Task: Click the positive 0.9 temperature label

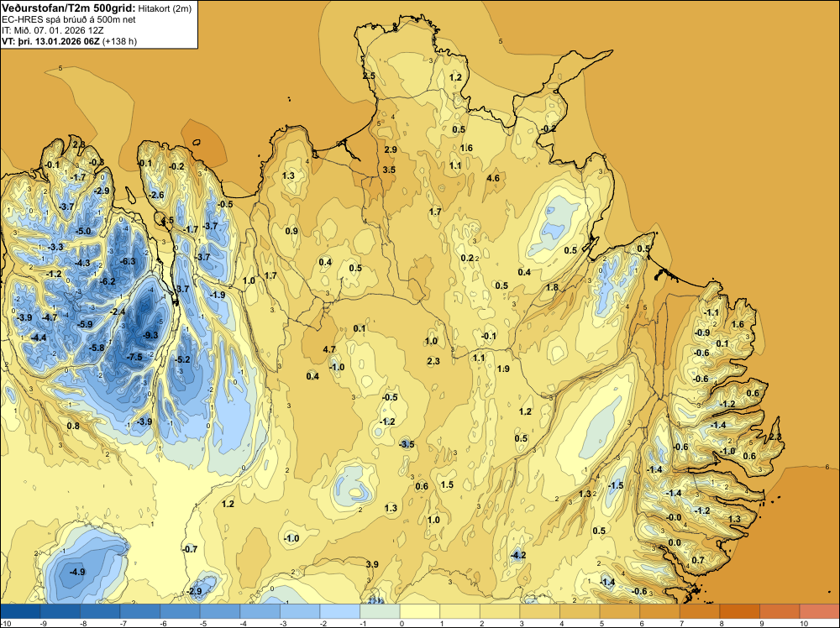Action: (x=291, y=231)
